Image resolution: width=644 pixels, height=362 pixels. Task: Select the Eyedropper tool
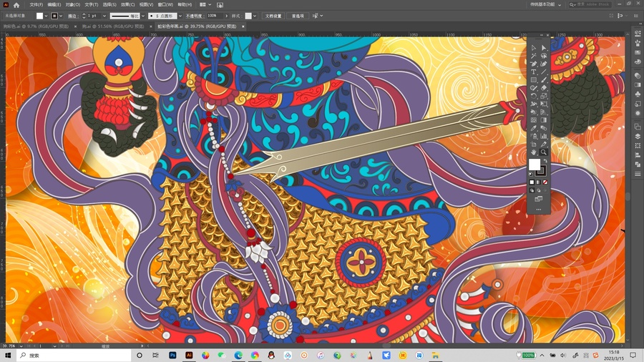[x=534, y=128]
